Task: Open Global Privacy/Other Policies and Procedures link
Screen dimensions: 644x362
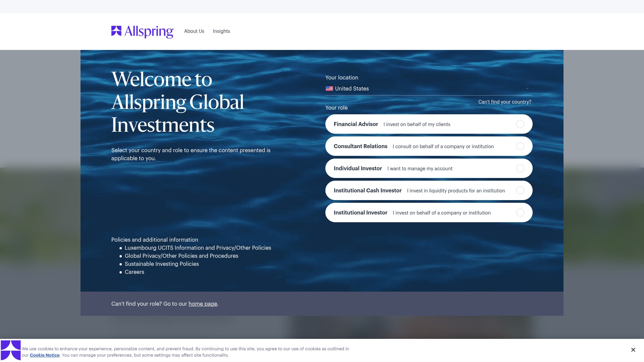Action: 181,256
